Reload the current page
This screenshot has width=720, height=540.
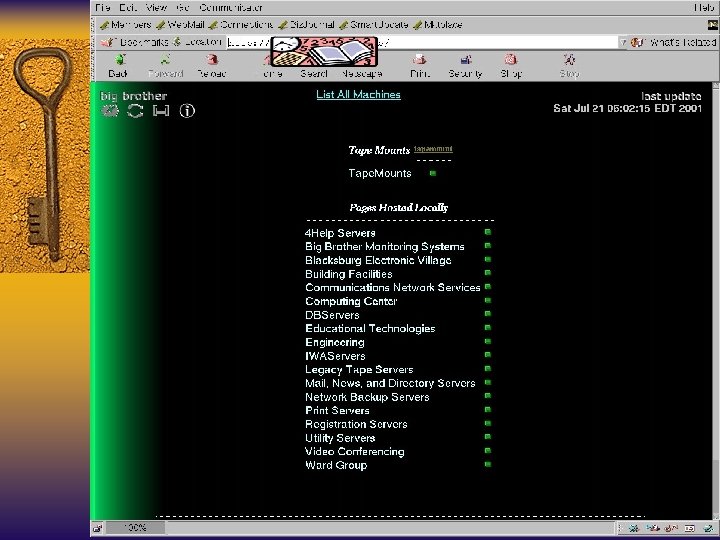point(212,66)
